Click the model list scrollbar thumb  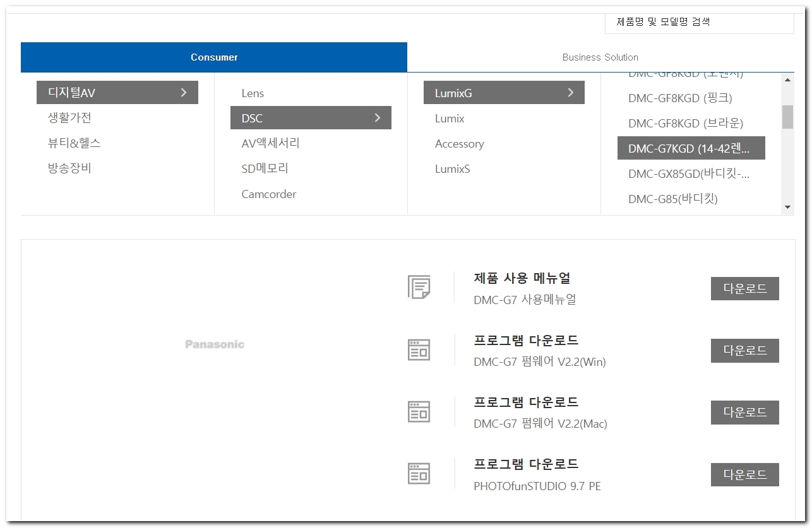pos(787,117)
